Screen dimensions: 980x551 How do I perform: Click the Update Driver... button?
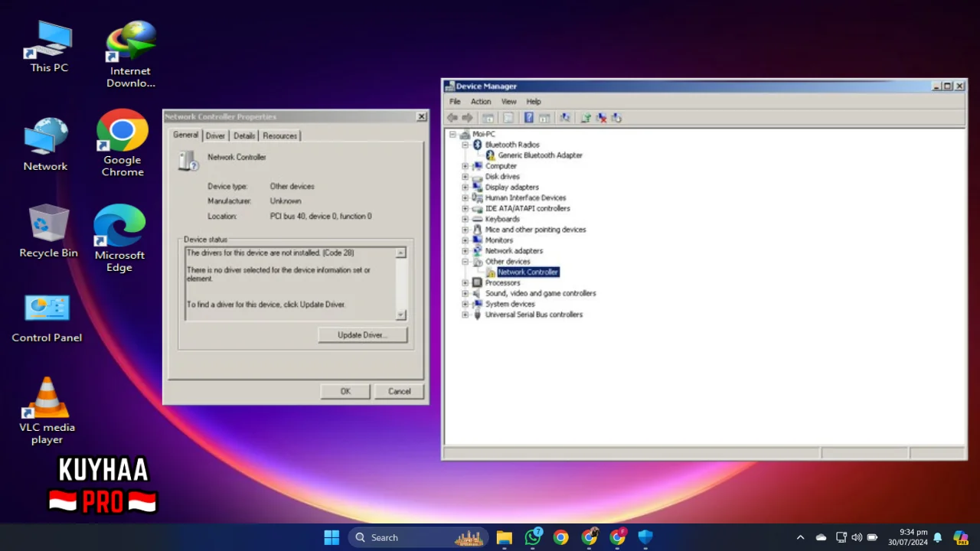(x=362, y=335)
